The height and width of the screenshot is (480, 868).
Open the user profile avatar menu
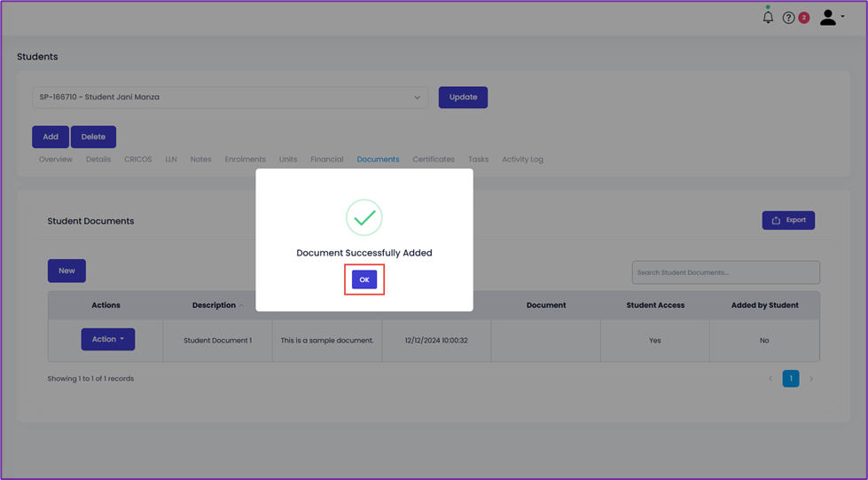click(832, 17)
